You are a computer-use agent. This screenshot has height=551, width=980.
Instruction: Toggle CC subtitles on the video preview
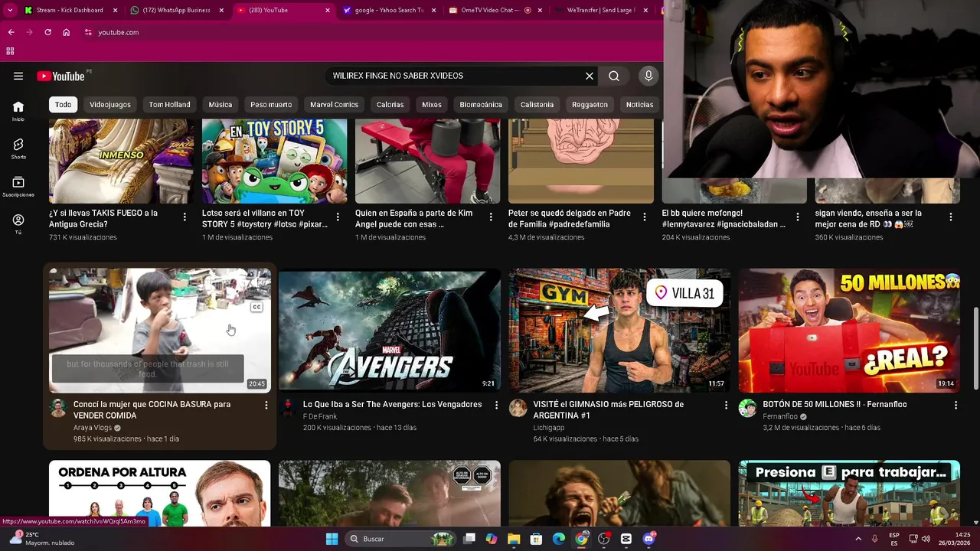(256, 307)
